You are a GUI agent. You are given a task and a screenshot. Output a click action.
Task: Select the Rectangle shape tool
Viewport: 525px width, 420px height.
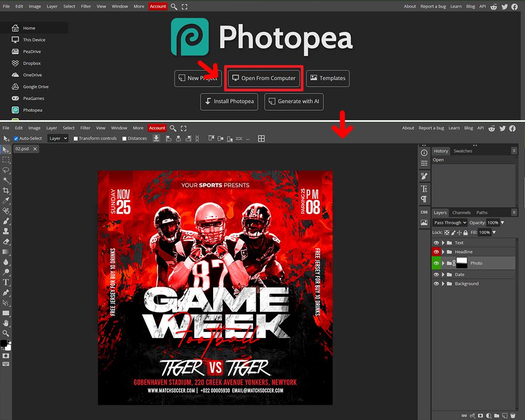[6, 313]
